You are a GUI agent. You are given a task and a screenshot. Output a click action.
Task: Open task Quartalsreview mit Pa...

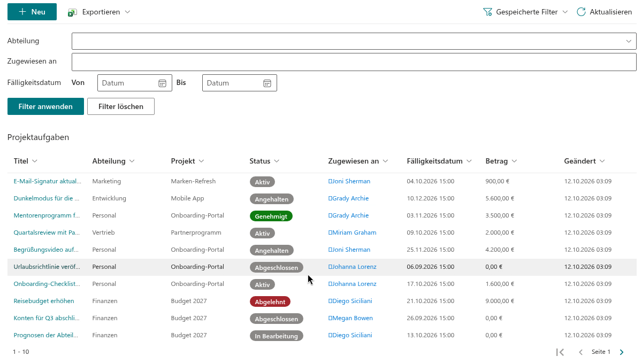tap(47, 233)
